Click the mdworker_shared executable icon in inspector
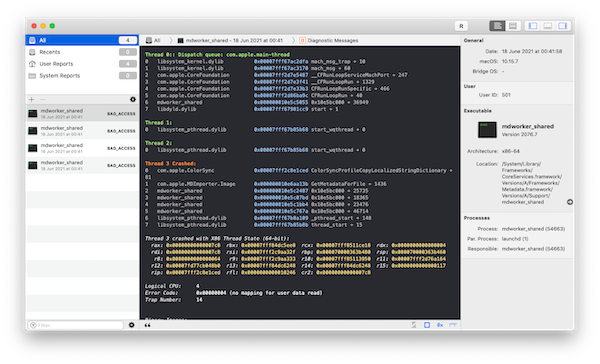Viewport: 600px width, 364px height. tap(487, 130)
